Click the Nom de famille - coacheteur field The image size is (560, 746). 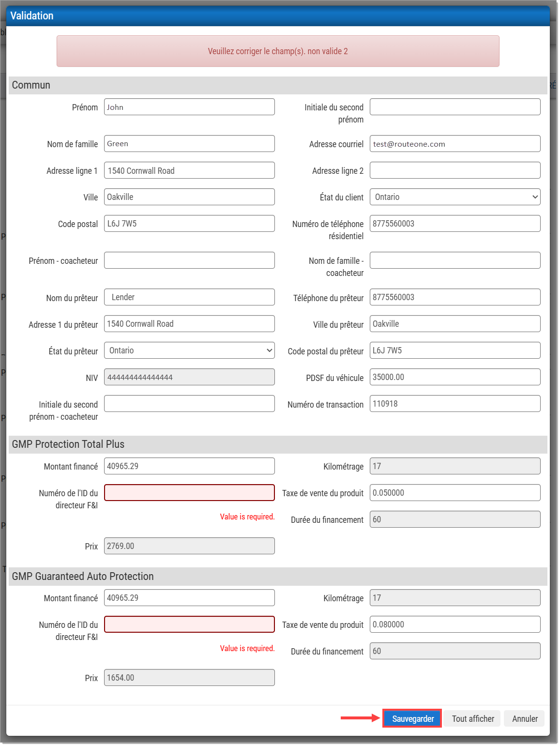[x=454, y=260]
